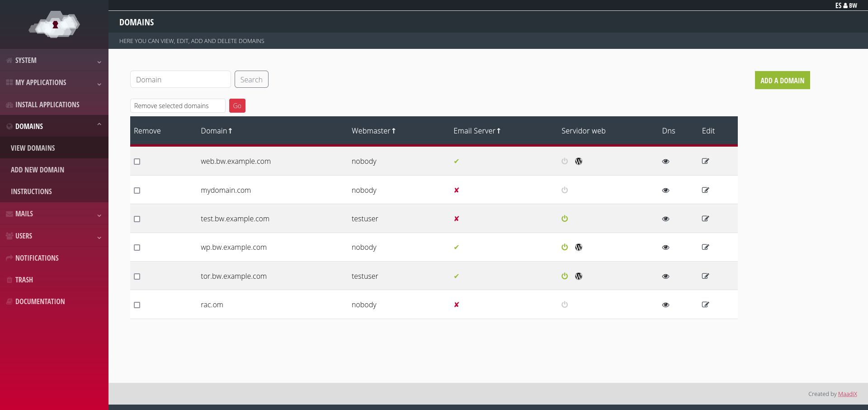Image resolution: width=868 pixels, height=410 pixels.
Task: View DNS eye icon for web.bw.example.com
Action: click(x=665, y=162)
